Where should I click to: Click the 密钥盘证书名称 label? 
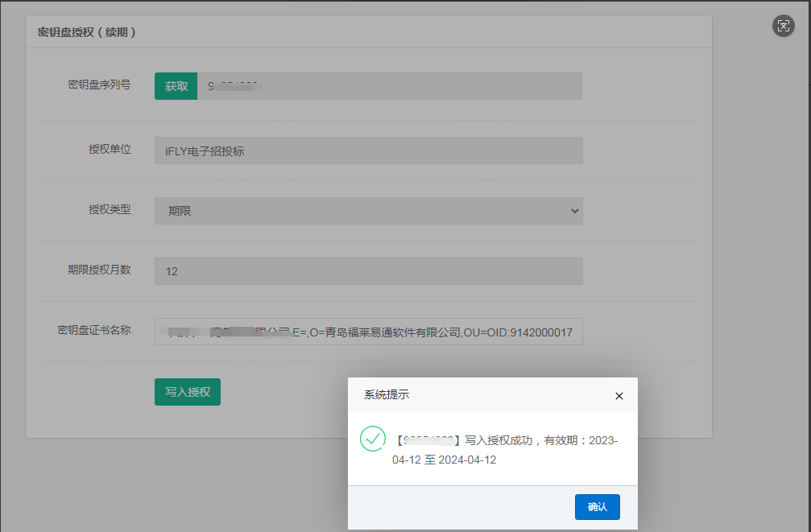[x=94, y=330]
